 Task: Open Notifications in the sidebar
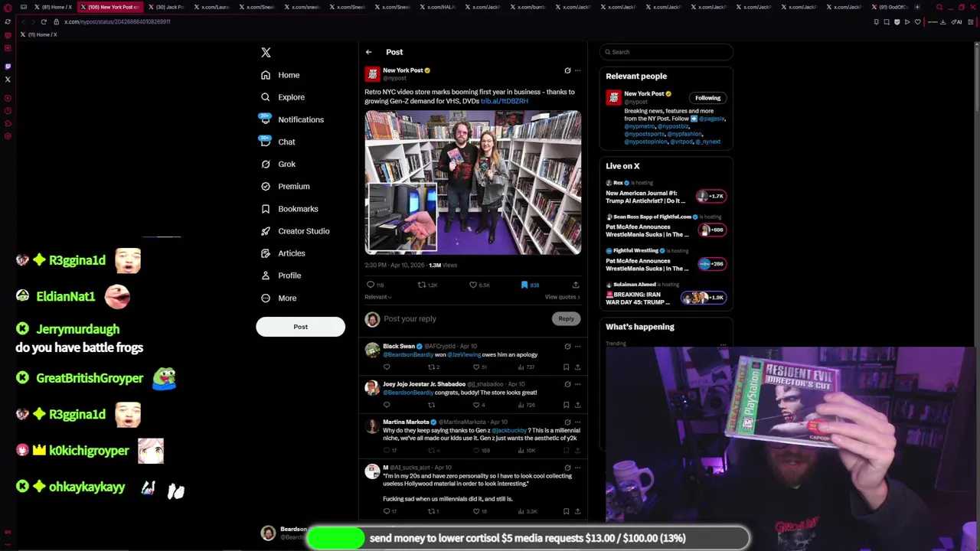(292, 119)
